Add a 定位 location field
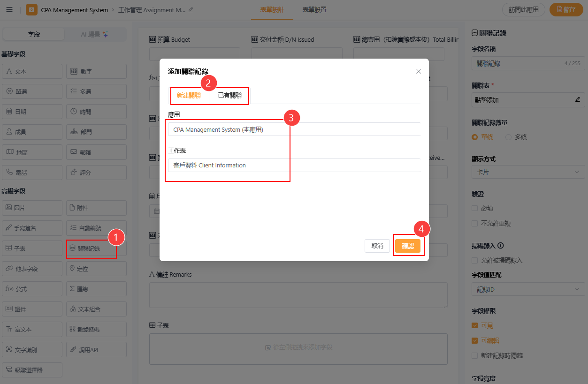This screenshot has width=588, height=384. point(96,269)
